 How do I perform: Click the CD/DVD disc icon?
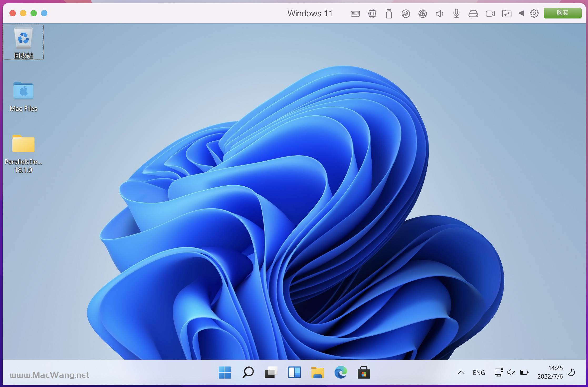[x=406, y=14]
